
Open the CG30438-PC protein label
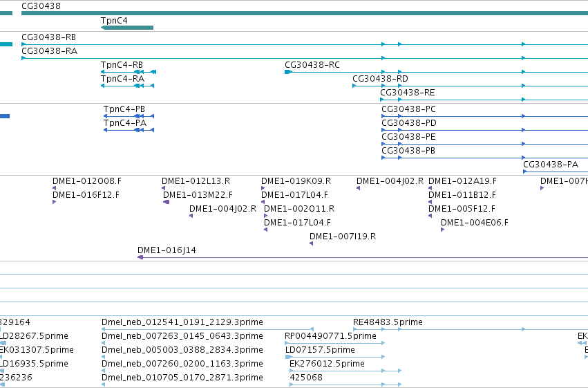(408, 109)
